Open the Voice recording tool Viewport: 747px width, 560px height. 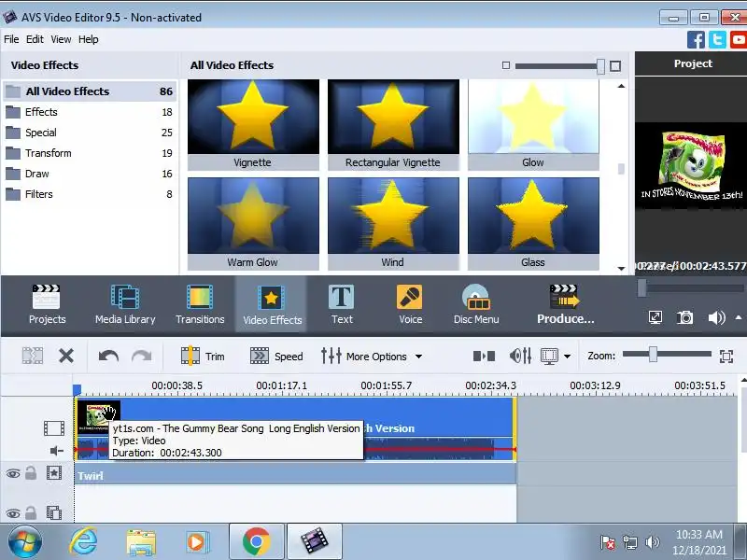point(410,305)
